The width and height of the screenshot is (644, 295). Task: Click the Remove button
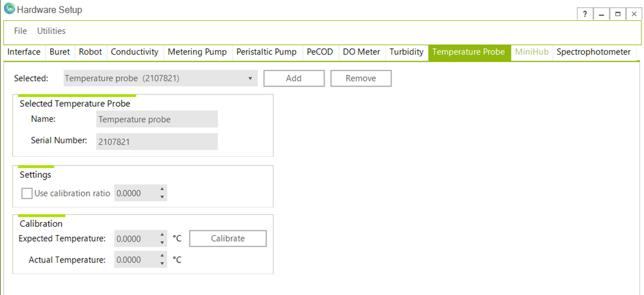(x=360, y=79)
